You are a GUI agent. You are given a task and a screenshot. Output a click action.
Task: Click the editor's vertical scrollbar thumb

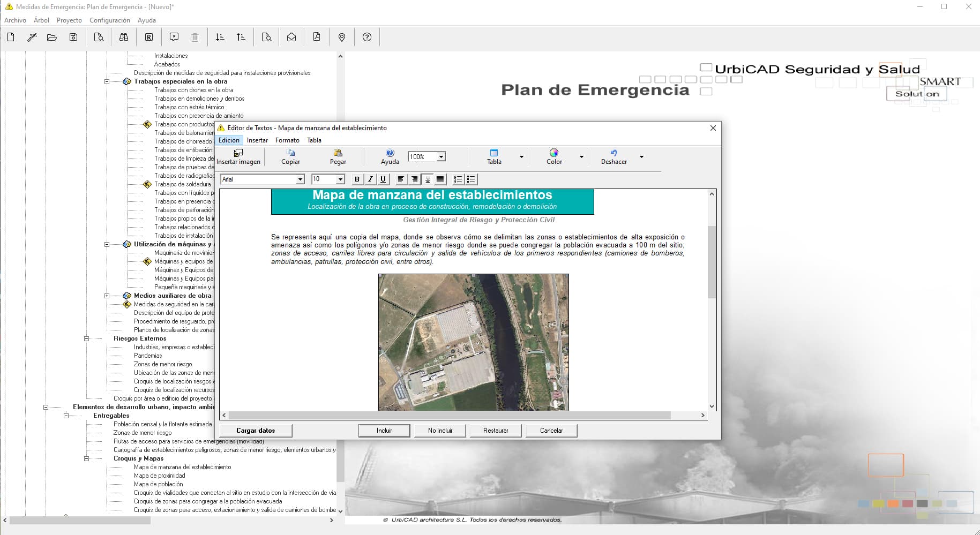point(712,262)
